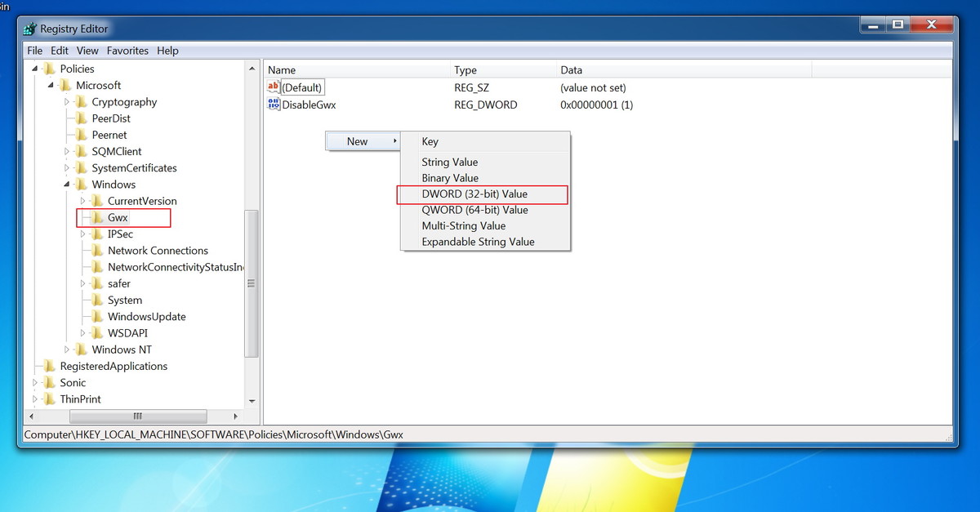The image size is (980, 512).
Task: Click the Registry Editor icon in title bar
Action: point(29,28)
